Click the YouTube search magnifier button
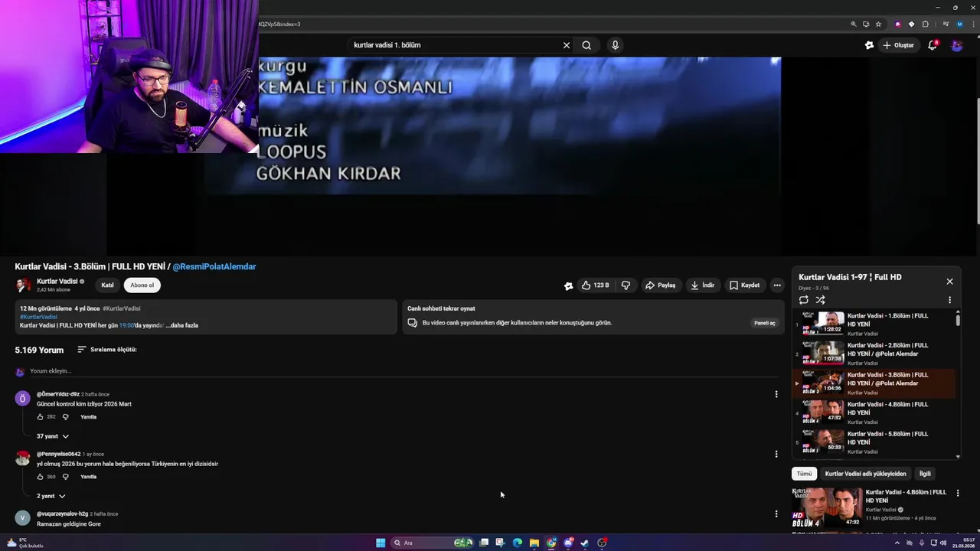 [586, 45]
